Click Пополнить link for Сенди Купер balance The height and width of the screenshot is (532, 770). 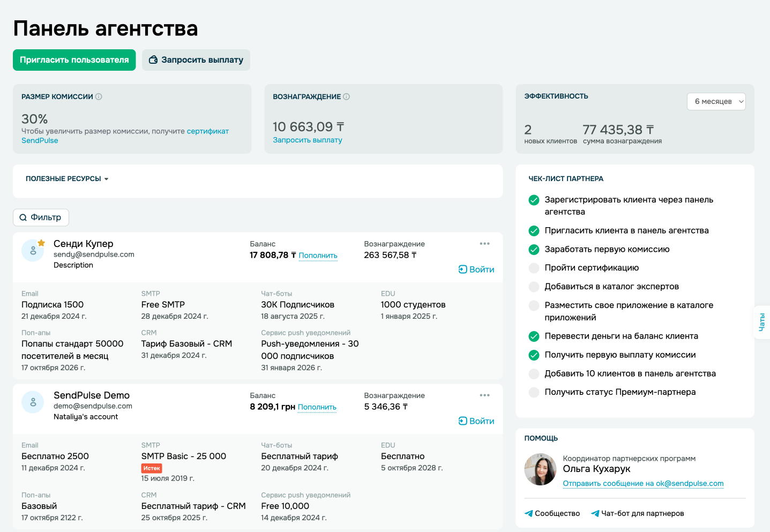(x=318, y=256)
